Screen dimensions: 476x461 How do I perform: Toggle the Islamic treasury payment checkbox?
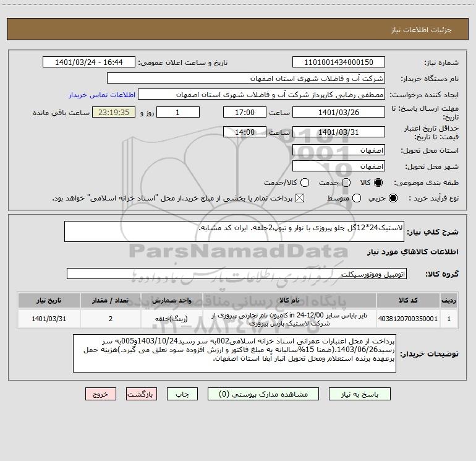tap(300, 198)
